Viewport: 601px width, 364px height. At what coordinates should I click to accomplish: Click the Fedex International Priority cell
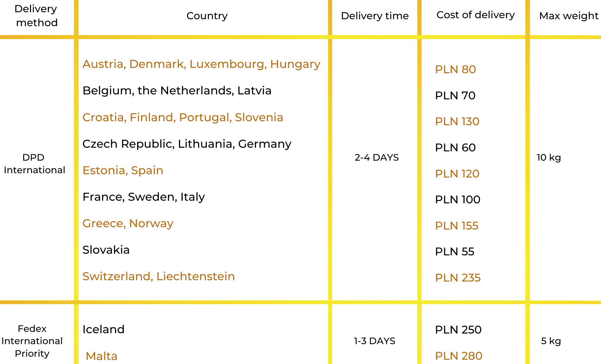point(32,341)
